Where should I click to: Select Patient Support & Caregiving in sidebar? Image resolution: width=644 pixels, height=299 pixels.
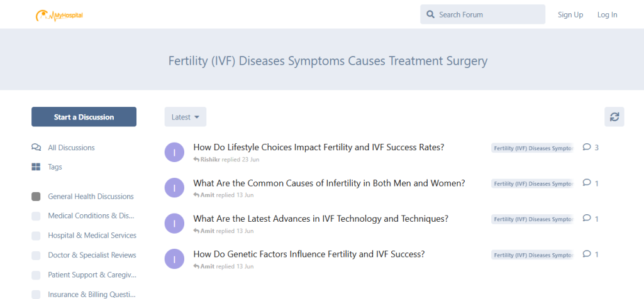pyautogui.click(x=92, y=275)
